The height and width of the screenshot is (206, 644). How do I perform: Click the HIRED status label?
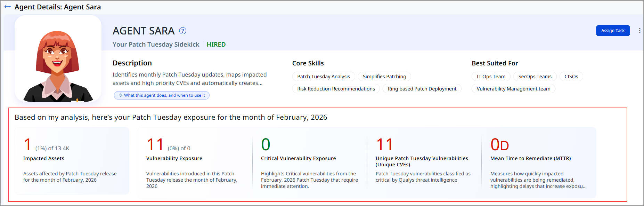click(216, 45)
